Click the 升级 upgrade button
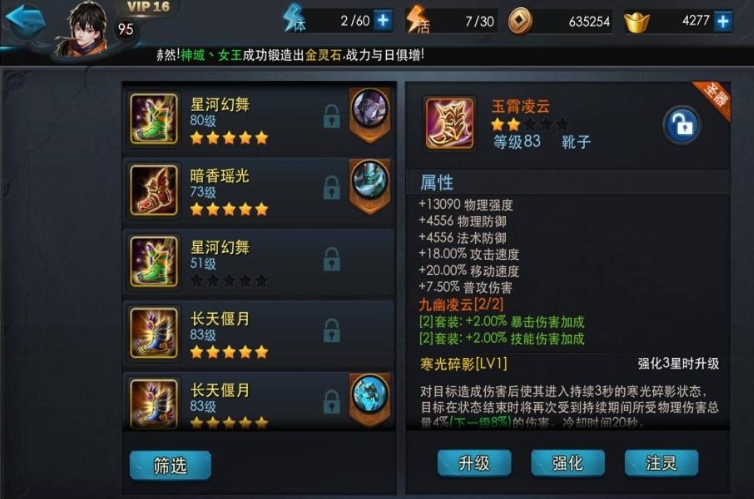 click(x=474, y=463)
